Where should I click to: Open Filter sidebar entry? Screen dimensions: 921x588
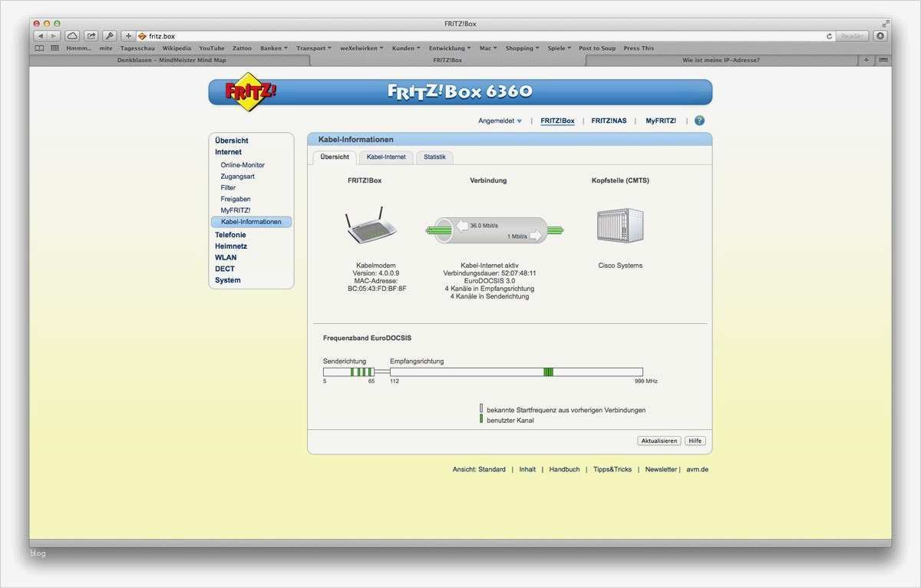228,187
